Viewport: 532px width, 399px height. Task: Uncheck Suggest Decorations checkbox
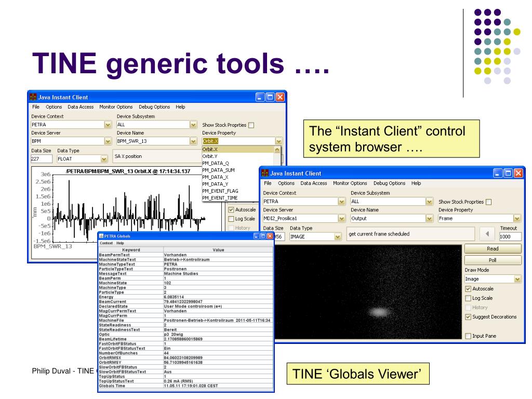pyautogui.click(x=468, y=317)
